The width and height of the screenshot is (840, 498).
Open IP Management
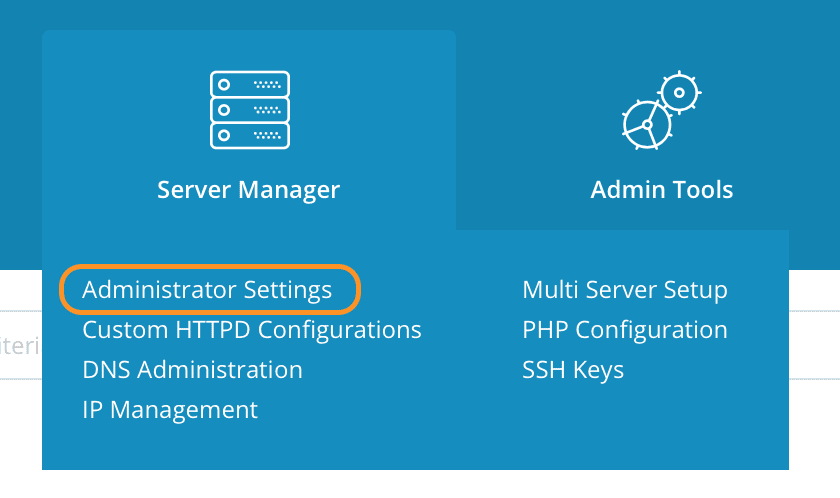coord(170,410)
